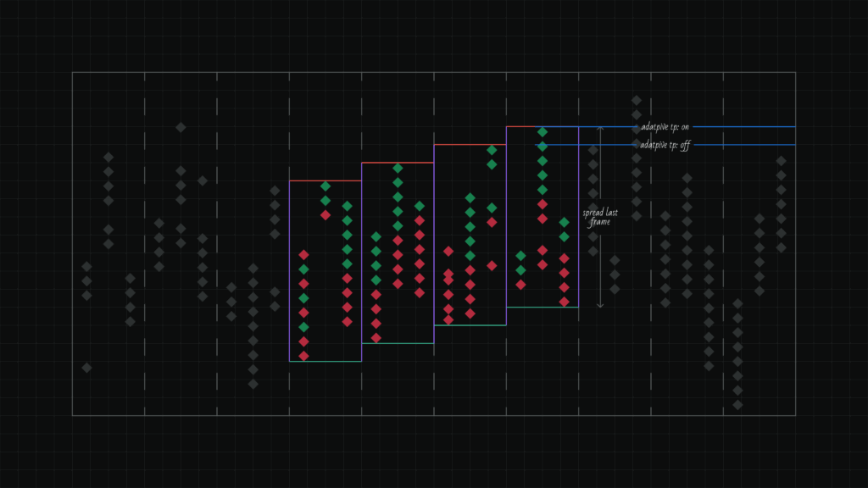The width and height of the screenshot is (868, 488).
Task: Click the lowest red diamond in the last frame
Action: [564, 302]
